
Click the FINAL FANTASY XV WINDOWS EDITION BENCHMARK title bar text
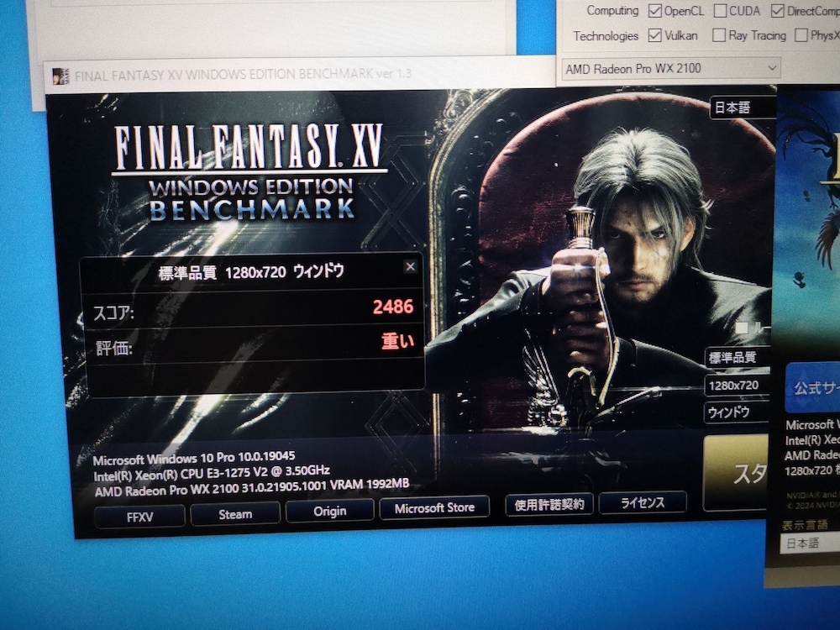[x=243, y=75]
